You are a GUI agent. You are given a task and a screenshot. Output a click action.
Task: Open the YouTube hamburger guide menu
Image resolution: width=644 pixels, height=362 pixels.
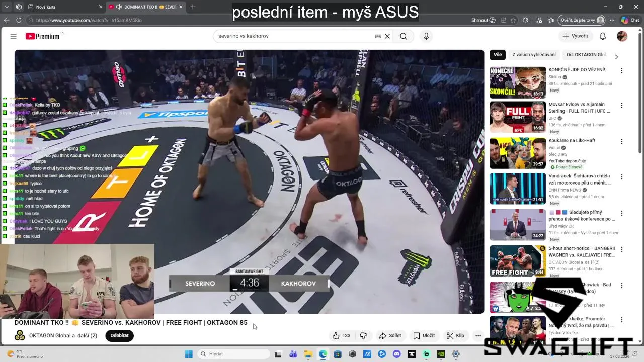14,36
